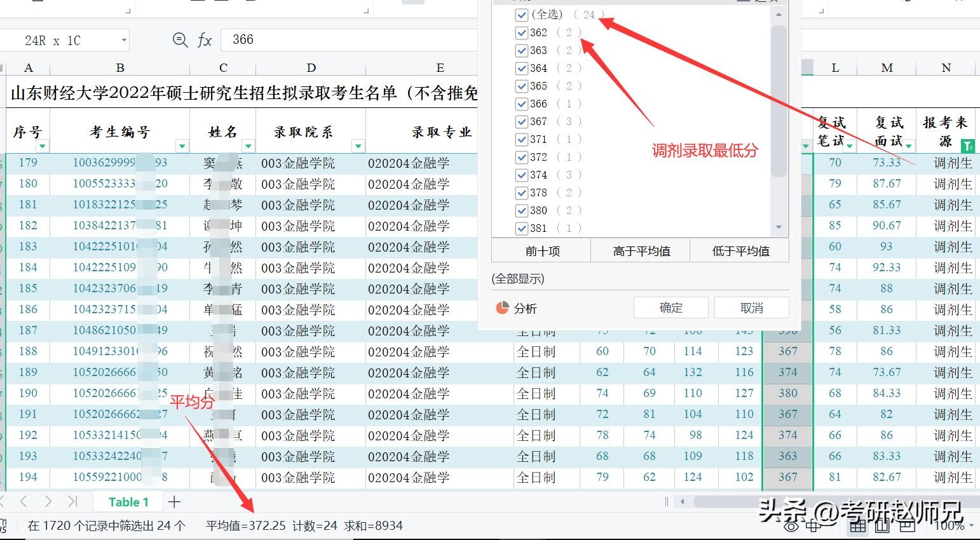Click the 取消 cancel button
Viewport: 980px width, 540px height.
tap(751, 308)
